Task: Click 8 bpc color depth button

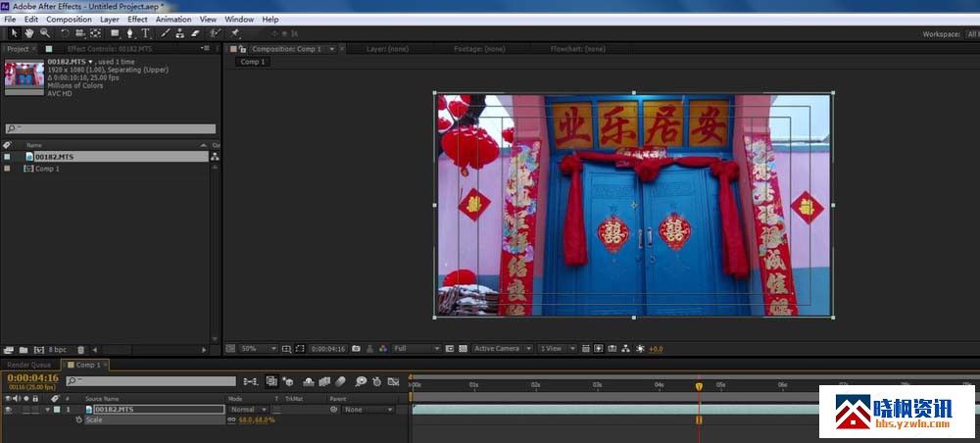Action: pos(58,350)
